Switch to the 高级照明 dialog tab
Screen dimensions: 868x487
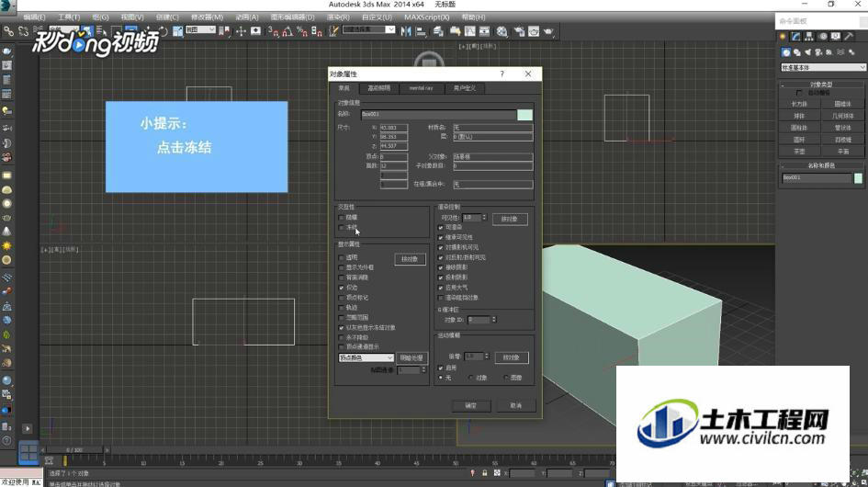pyautogui.click(x=379, y=88)
